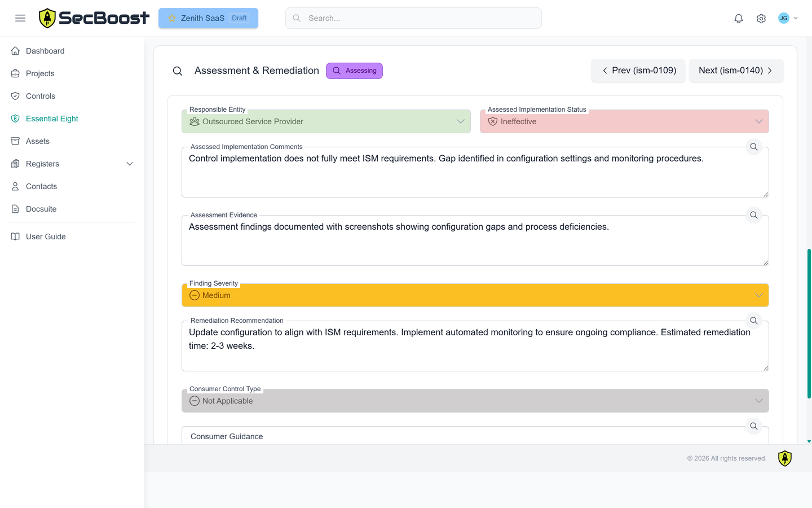
Task: Click the magnifier icon on Assessment Evidence field
Action: pyautogui.click(x=753, y=215)
